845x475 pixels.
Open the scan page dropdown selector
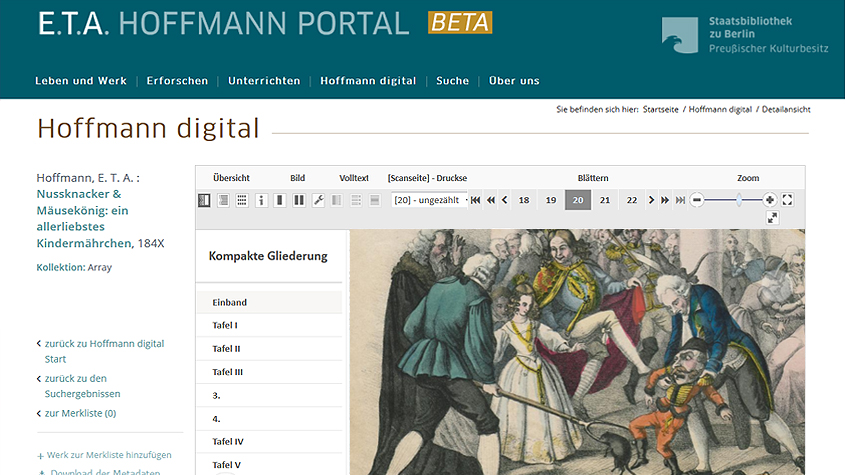point(430,200)
